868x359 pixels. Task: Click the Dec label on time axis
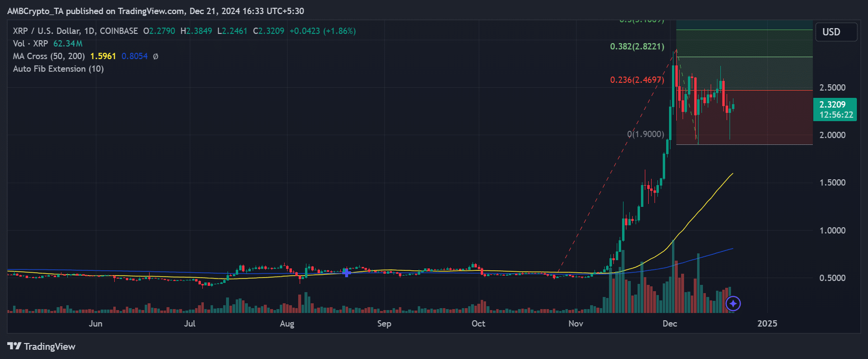pyautogui.click(x=670, y=324)
